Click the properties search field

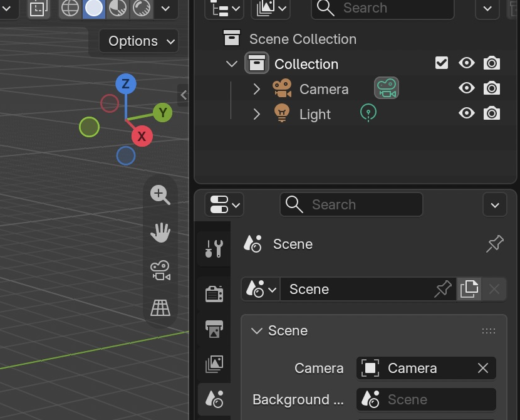pyautogui.click(x=351, y=204)
